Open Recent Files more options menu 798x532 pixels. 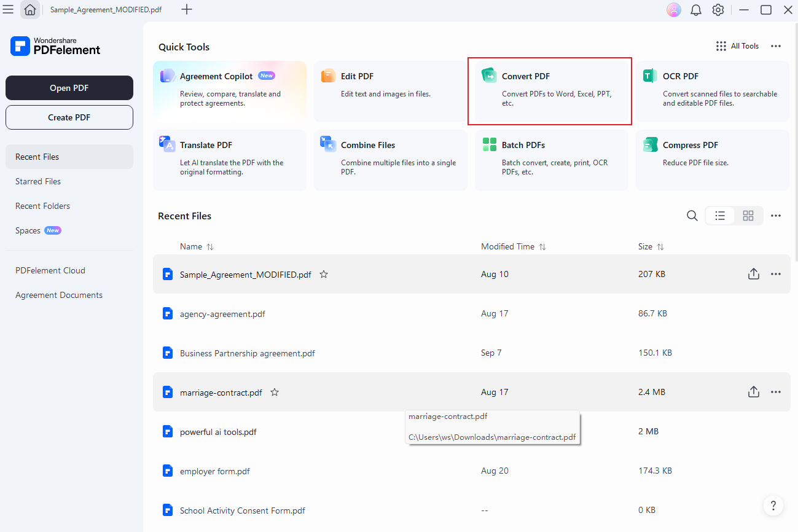776,216
